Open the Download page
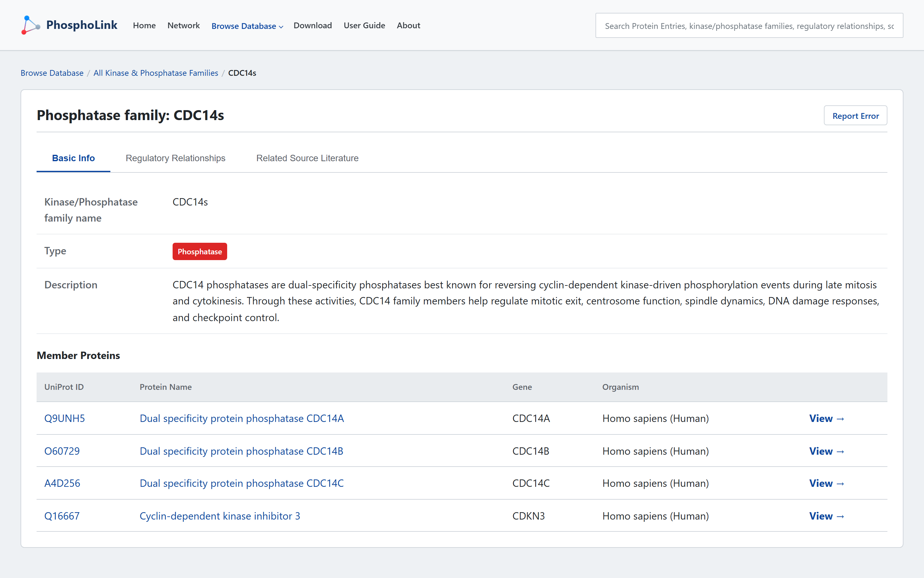The height and width of the screenshot is (578, 924). 313,26
